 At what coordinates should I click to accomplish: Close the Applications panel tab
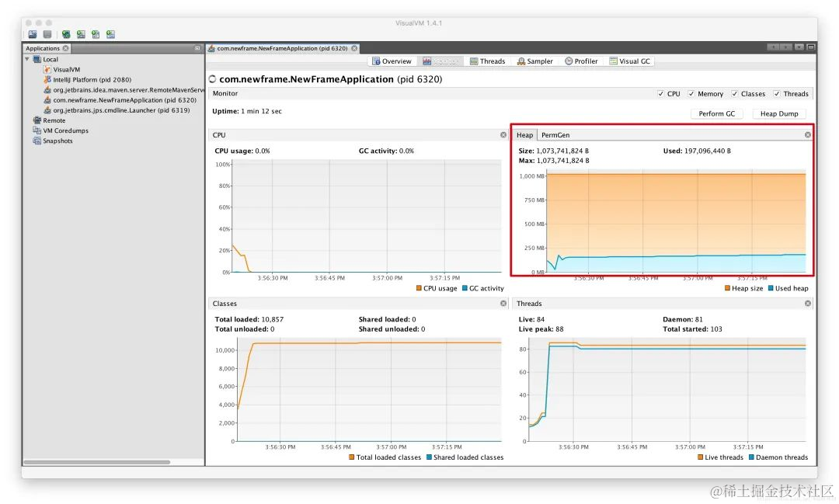(66, 48)
